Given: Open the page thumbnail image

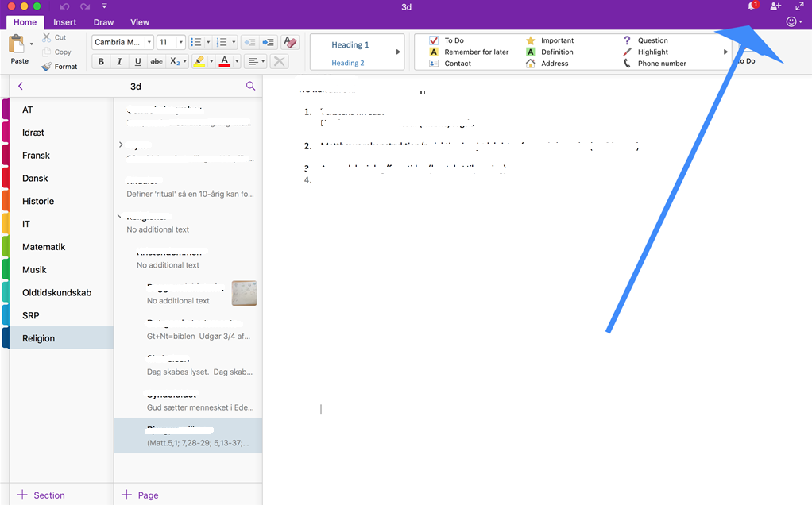Looking at the screenshot, I should coord(245,293).
